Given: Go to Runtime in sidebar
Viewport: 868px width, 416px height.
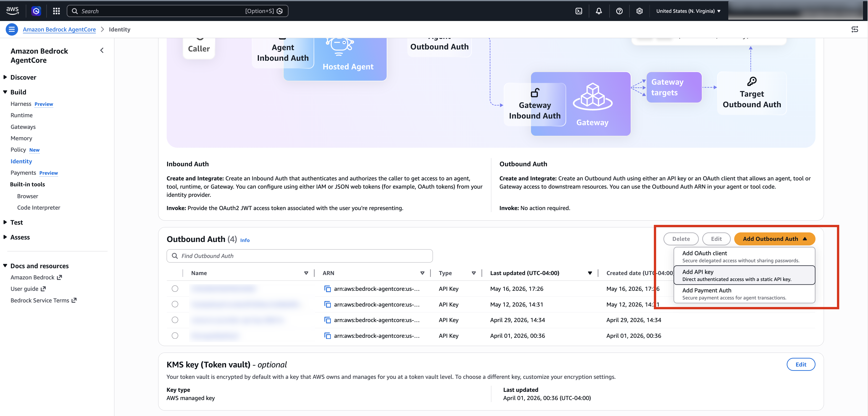Looking at the screenshot, I should [21, 115].
